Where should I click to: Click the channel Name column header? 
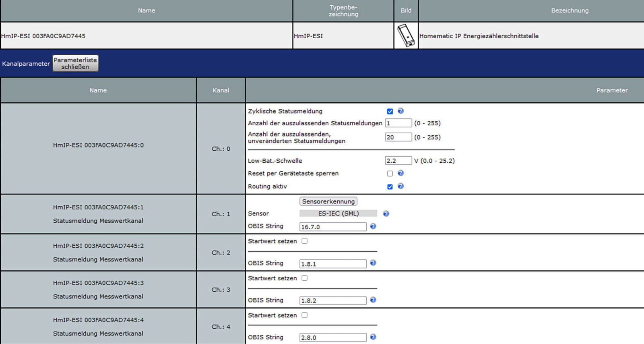(x=98, y=90)
